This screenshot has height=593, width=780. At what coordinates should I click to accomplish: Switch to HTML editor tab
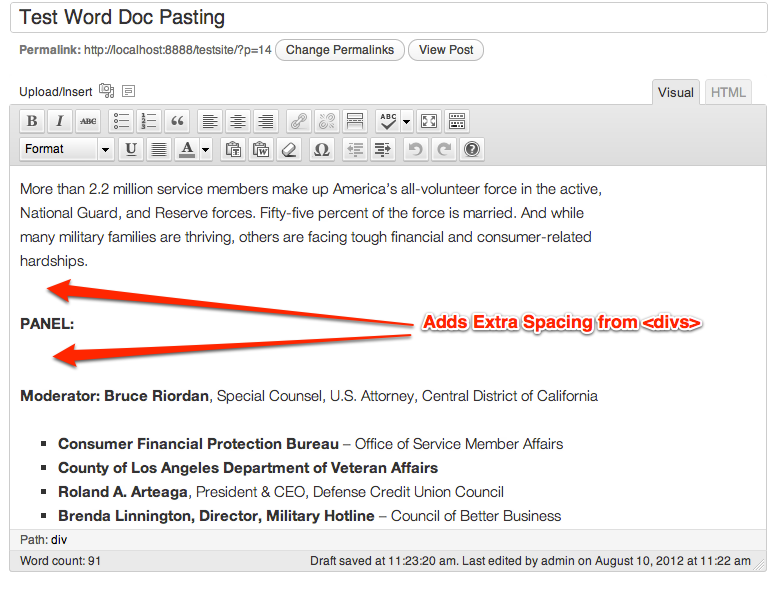tap(728, 93)
